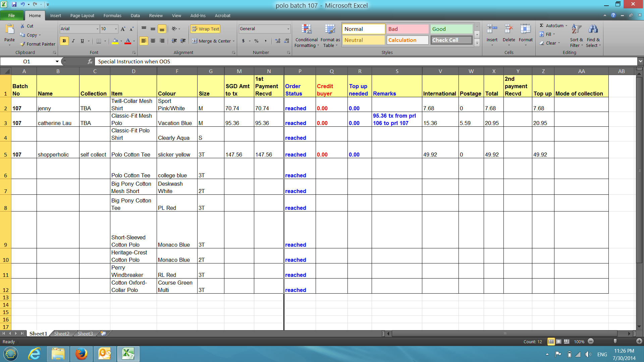Image resolution: width=644 pixels, height=362 pixels.
Task: Apply Percent Style icon
Action: [256, 41]
